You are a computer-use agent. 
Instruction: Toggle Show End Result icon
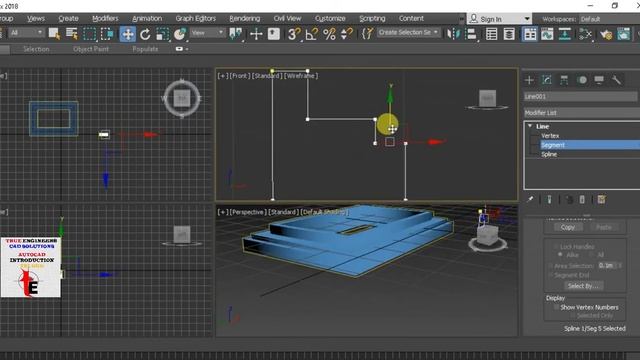coord(549,199)
